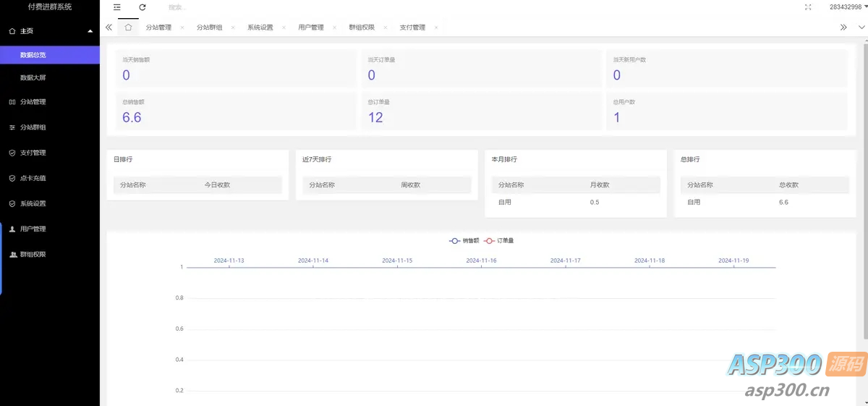Click the refresh icon in top bar
Image resolution: width=868 pixels, height=406 pixels.
(x=142, y=7)
